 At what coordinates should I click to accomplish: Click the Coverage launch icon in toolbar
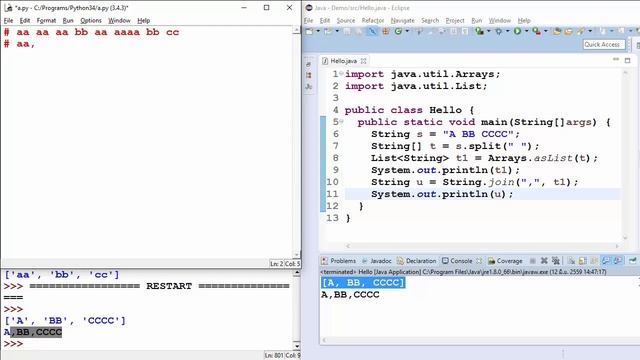tap(480, 31)
